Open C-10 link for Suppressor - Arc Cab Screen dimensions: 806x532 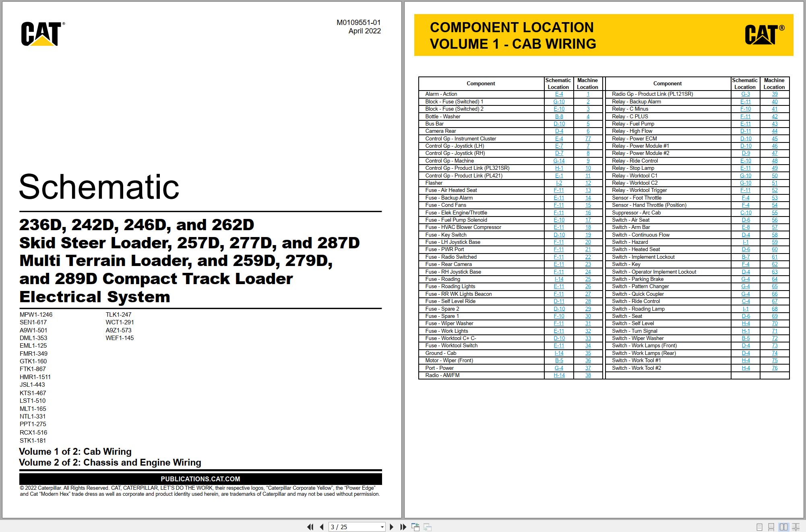(746, 212)
